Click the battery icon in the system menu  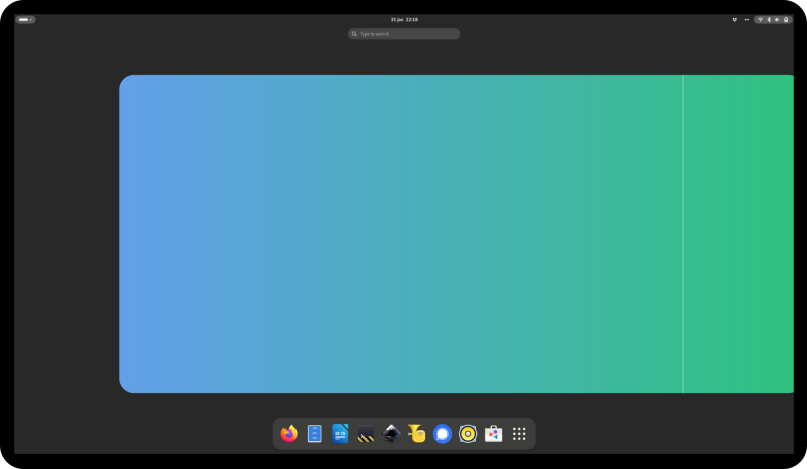tap(786, 20)
